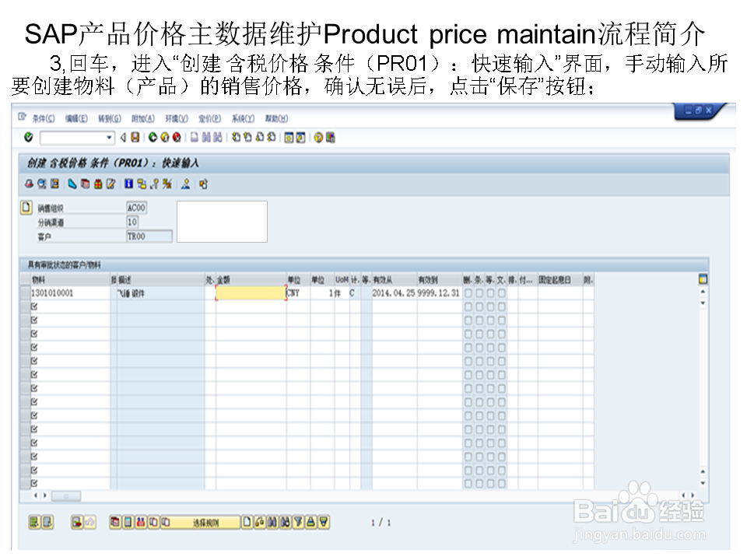Screen dimensions: 747x560
Task: Open the 转到(G) menu
Action: 110,118
